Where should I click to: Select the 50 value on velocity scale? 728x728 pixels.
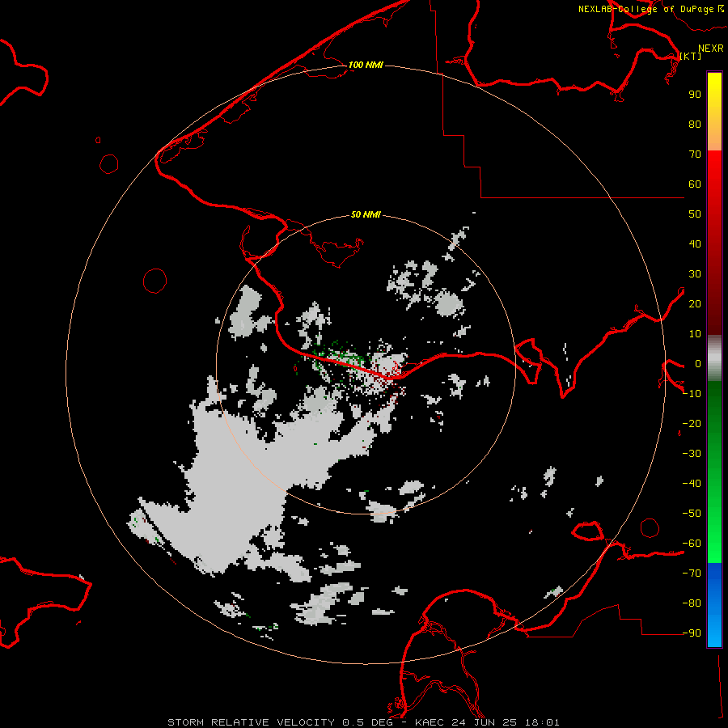tap(695, 214)
